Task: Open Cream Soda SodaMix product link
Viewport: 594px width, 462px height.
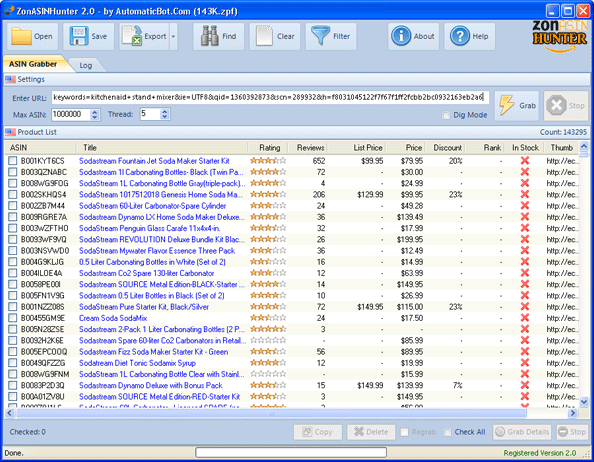Action: tap(113, 318)
